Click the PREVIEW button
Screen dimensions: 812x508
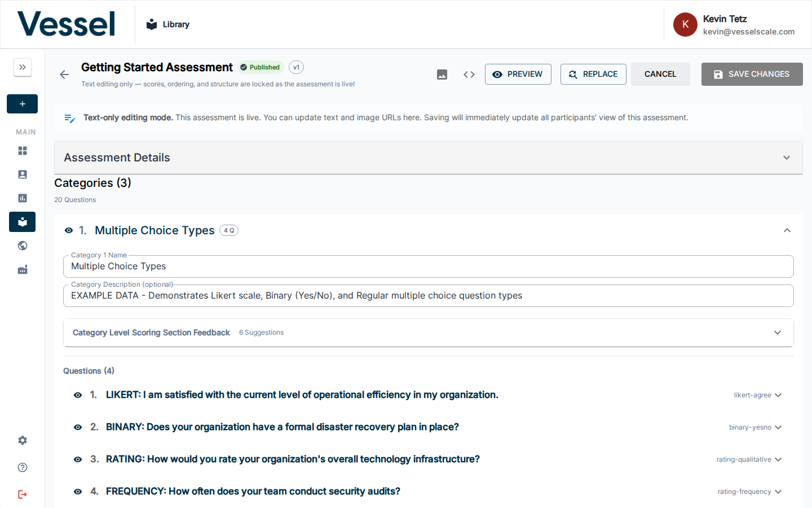(518, 75)
